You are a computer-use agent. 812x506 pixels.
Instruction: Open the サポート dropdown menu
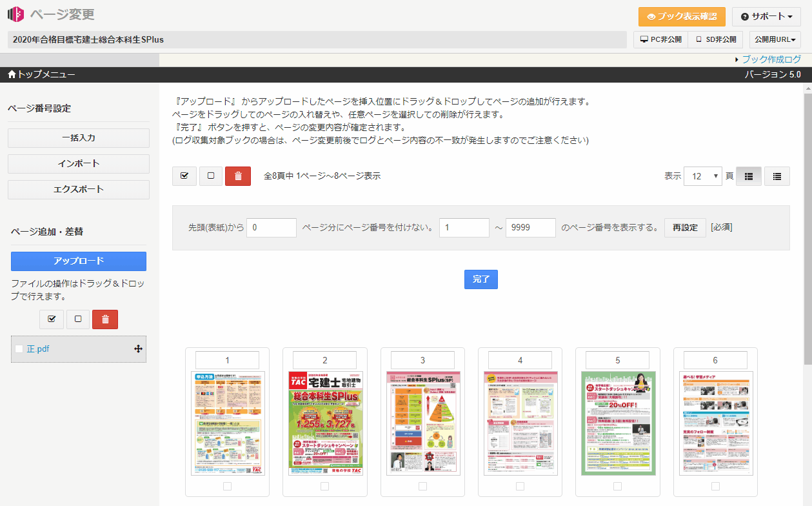766,16
